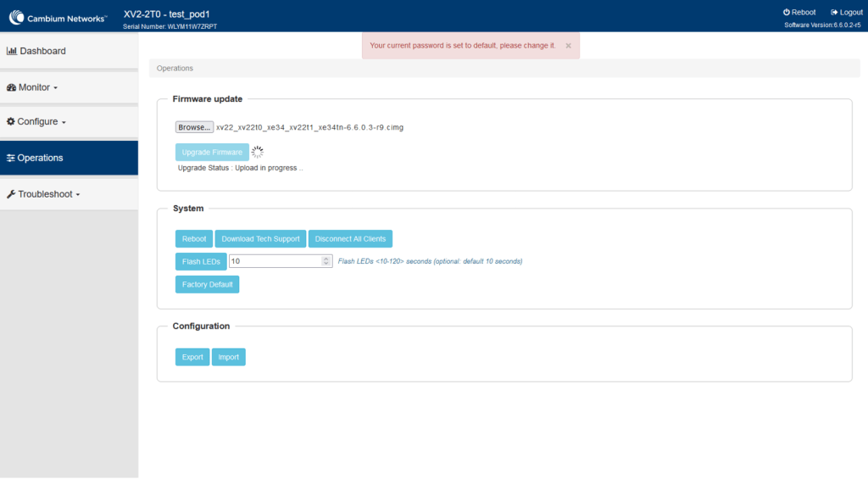
Task: Click the Cambium Networks logo
Action: click(x=58, y=16)
